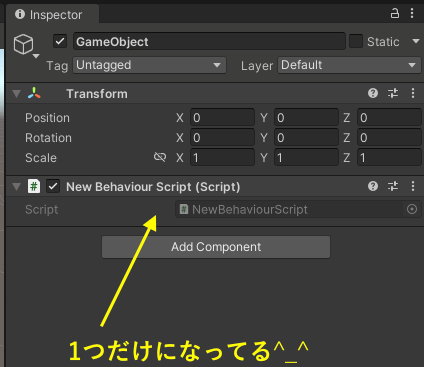Open New Behaviour Script help icon

373,186
